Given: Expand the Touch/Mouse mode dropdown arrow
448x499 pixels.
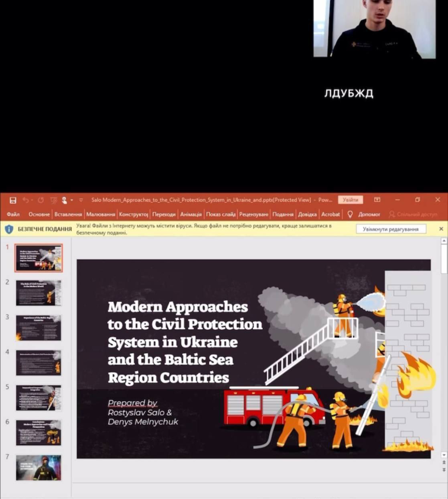Looking at the screenshot, I should [x=72, y=200].
